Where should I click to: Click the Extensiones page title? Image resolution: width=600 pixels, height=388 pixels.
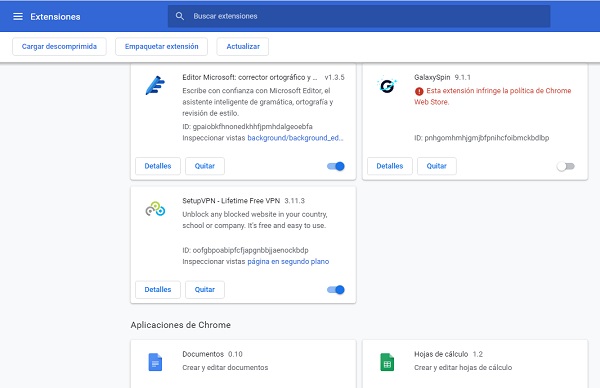pyautogui.click(x=55, y=16)
